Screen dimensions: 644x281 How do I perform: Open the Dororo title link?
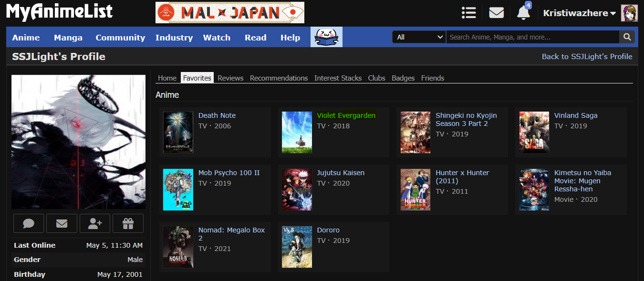pyautogui.click(x=328, y=230)
